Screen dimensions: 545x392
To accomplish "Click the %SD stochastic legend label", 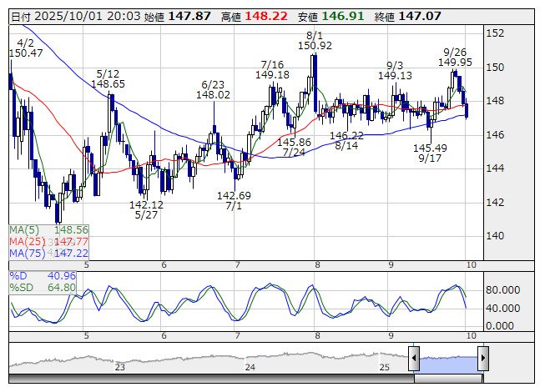I will click(22, 288).
